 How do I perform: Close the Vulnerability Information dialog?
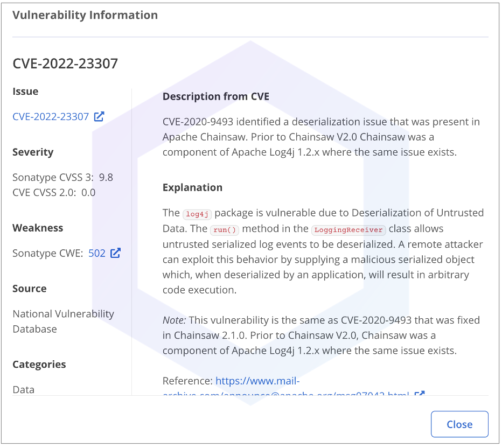459,424
